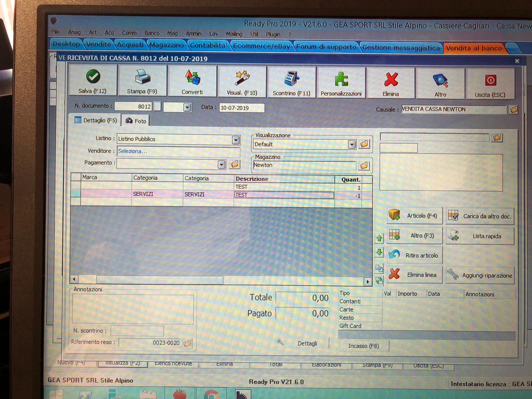Open the Listino Pubblico dropdown
Image resolution: width=532 pixels, height=399 pixels.
(x=236, y=140)
